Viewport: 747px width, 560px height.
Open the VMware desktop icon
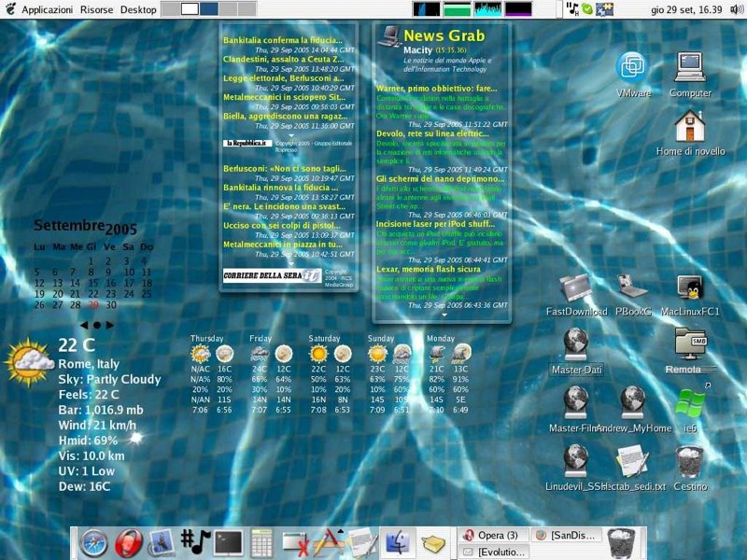point(631,67)
